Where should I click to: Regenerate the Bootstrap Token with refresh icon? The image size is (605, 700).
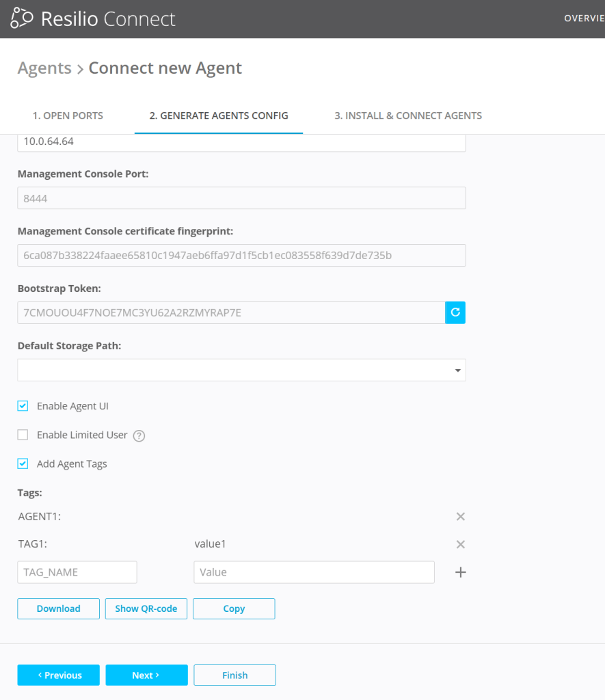[455, 312]
